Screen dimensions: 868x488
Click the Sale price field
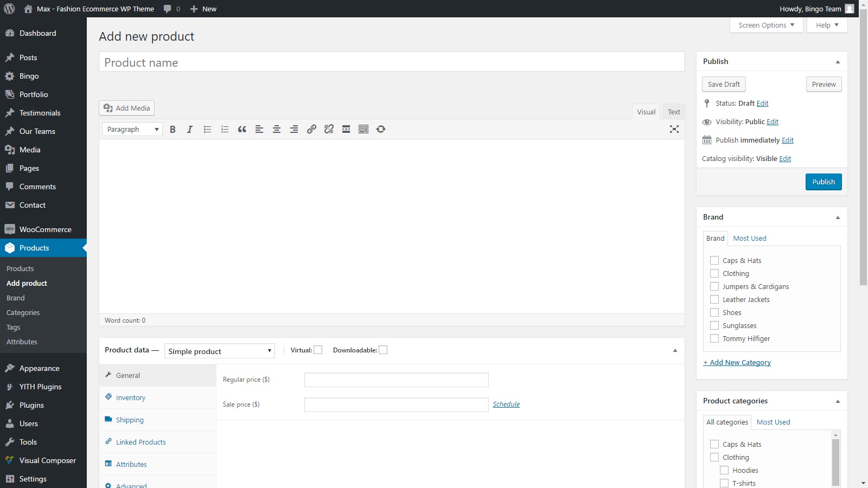(x=397, y=404)
